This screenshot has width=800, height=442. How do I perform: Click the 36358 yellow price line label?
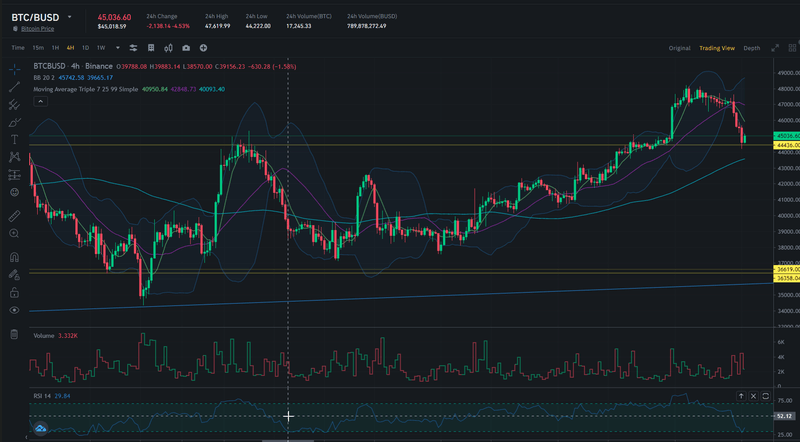(787, 279)
